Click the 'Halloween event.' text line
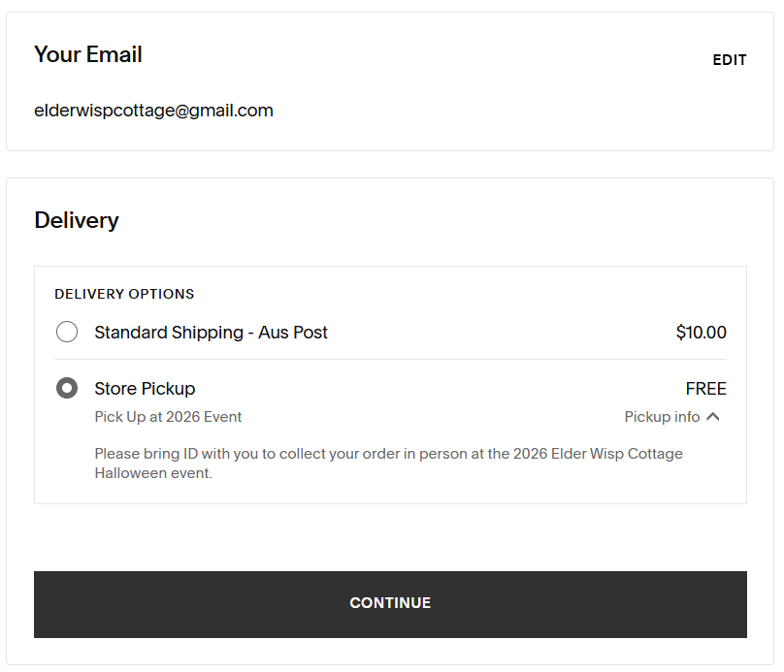This screenshot has width=784, height=672. click(153, 473)
